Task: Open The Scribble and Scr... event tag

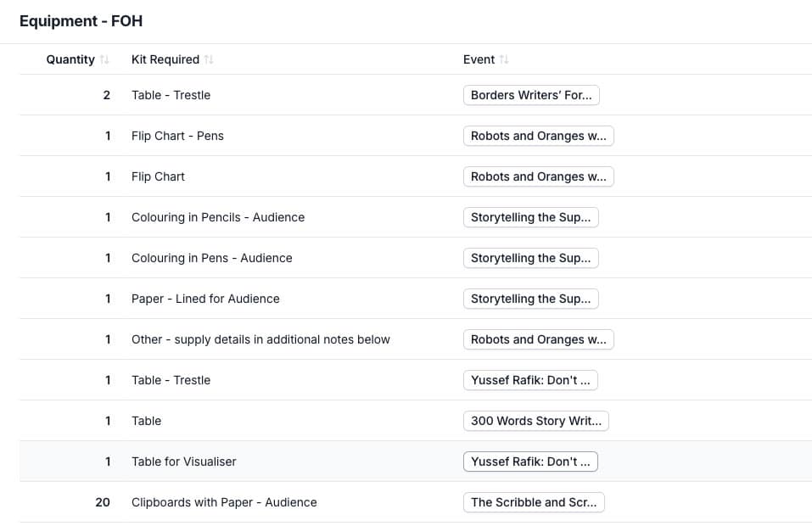Action: 534,502
